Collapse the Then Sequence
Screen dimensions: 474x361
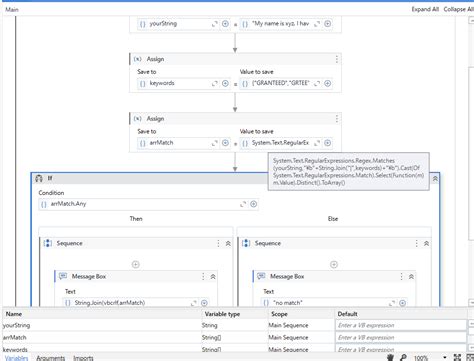tap(228, 244)
